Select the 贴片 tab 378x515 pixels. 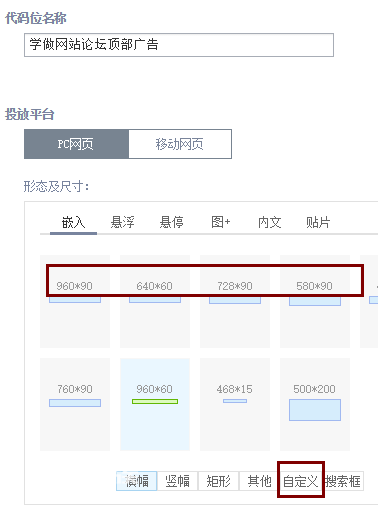pos(318,222)
